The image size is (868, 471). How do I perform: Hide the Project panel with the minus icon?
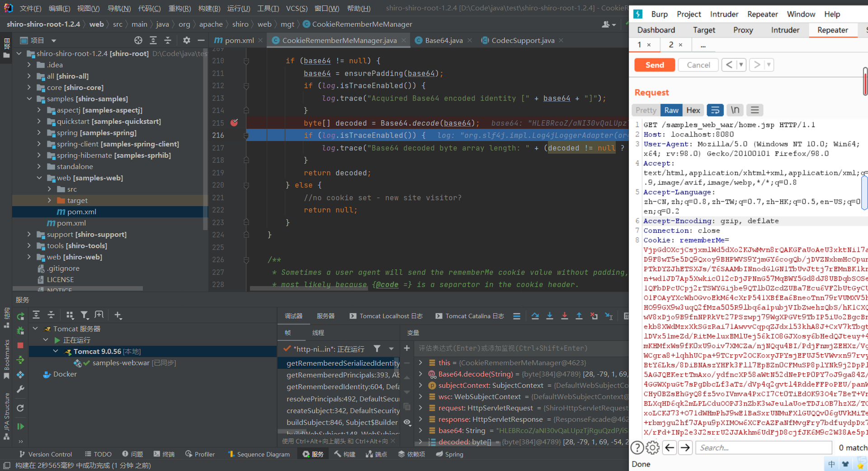pos(201,41)
